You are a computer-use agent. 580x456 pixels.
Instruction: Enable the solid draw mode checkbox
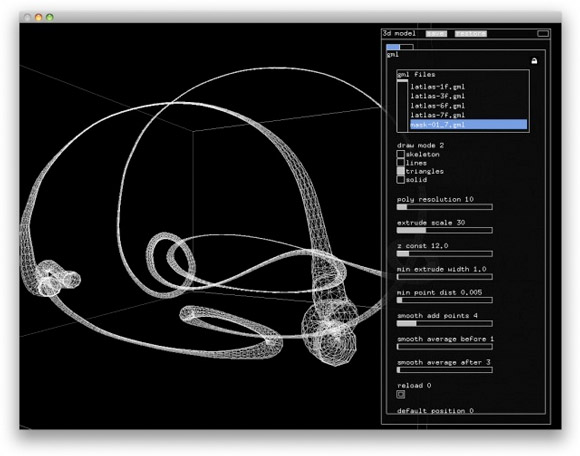pos(401,180)
